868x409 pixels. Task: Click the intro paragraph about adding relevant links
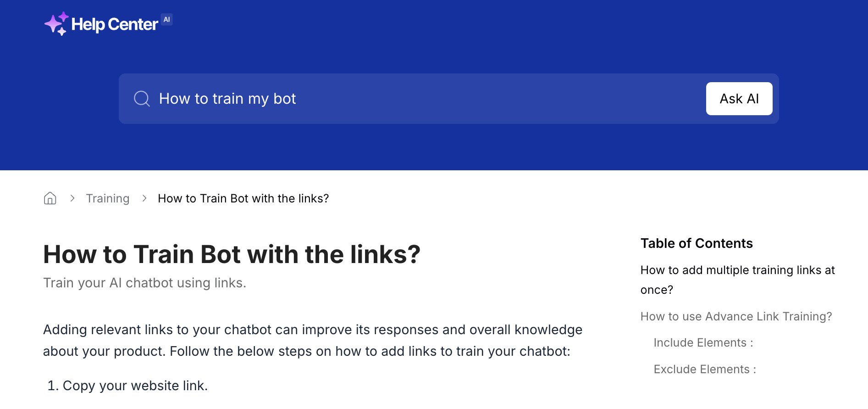coord(312,340)
